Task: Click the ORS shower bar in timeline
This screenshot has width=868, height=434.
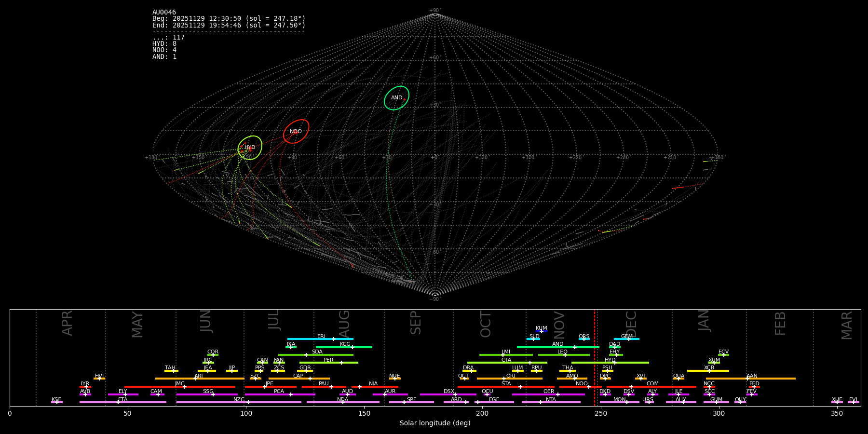Action: pyautogui.click(x=584, y=339)
